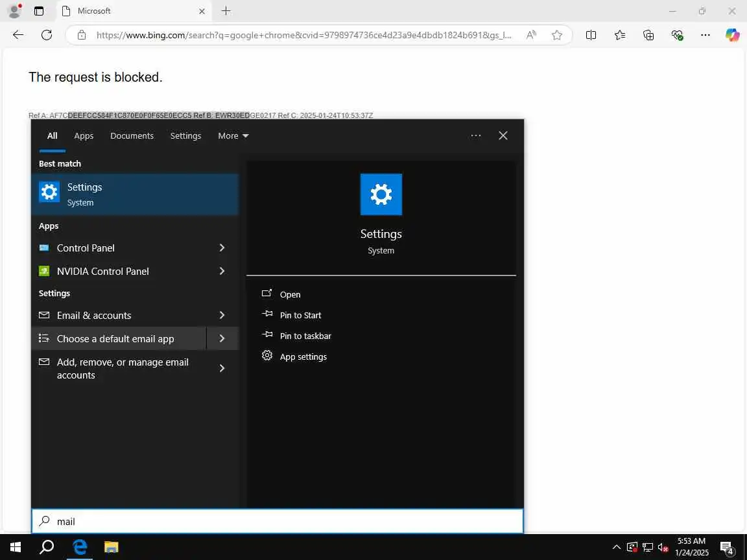Close the Windows search panel
Image resolution: width=747 pixels, height=560 pixels.
tap(503, 135)
